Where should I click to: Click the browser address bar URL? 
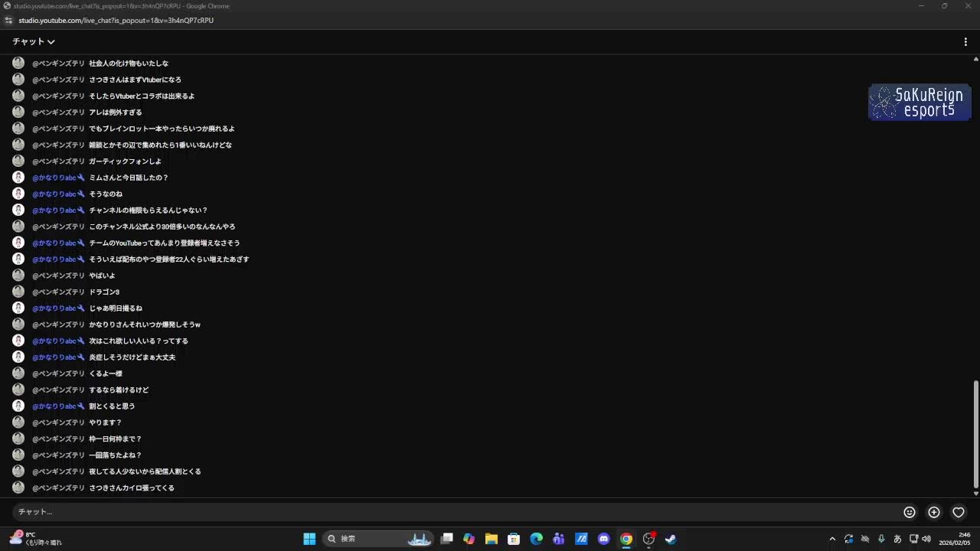116,21
